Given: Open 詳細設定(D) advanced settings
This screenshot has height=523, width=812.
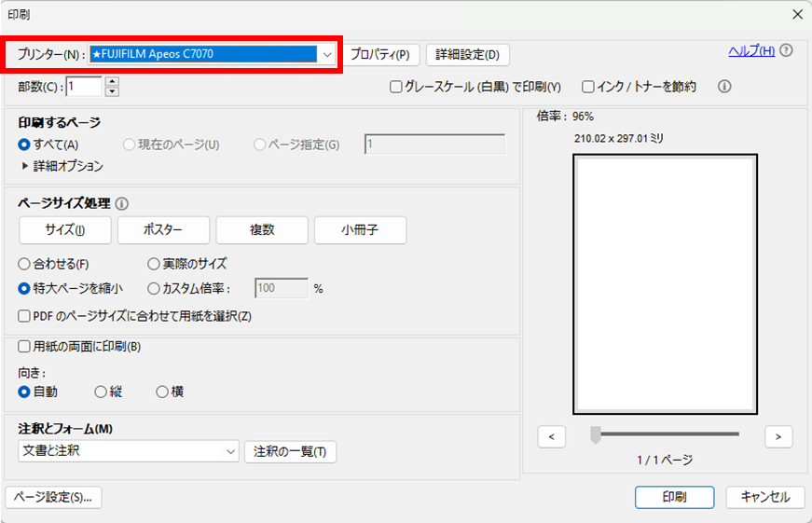Looking at the screenshot, I should pyautogui.click(x=468, y=54).
